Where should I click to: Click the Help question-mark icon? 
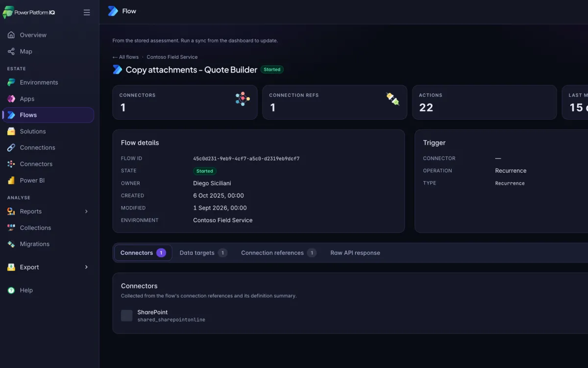(11, 290)
